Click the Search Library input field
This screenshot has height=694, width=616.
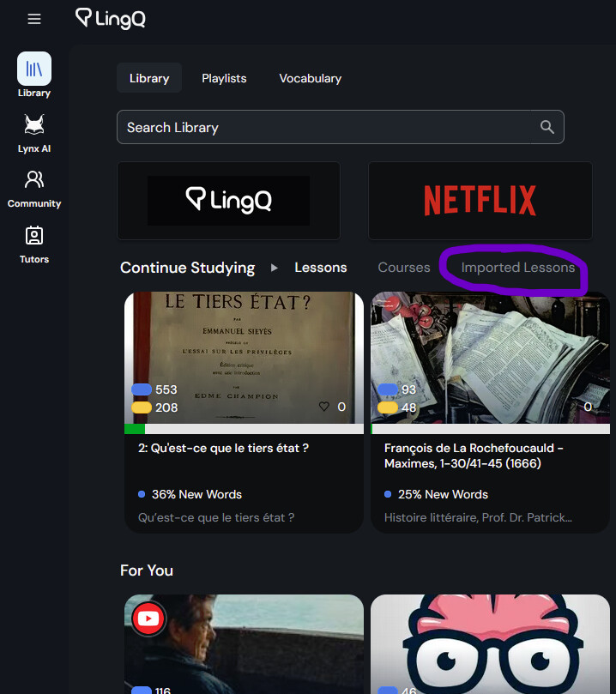pos(326,127)
